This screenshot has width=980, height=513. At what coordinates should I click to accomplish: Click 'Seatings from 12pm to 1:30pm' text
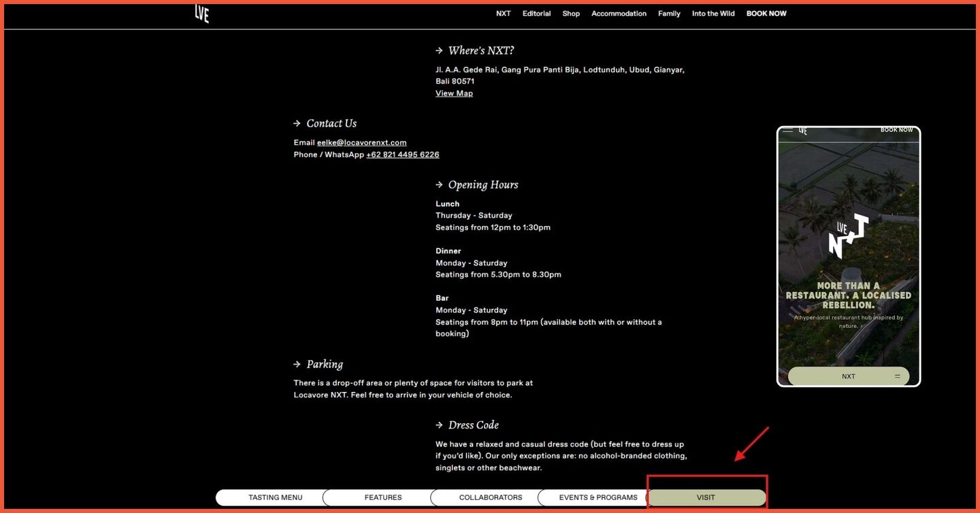(493, 227)
